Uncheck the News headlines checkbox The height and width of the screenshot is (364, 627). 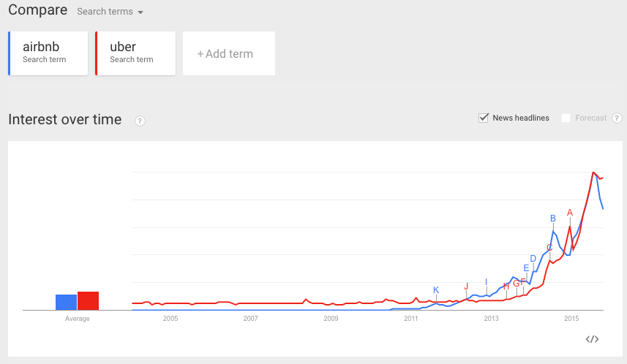pos(484,118)
